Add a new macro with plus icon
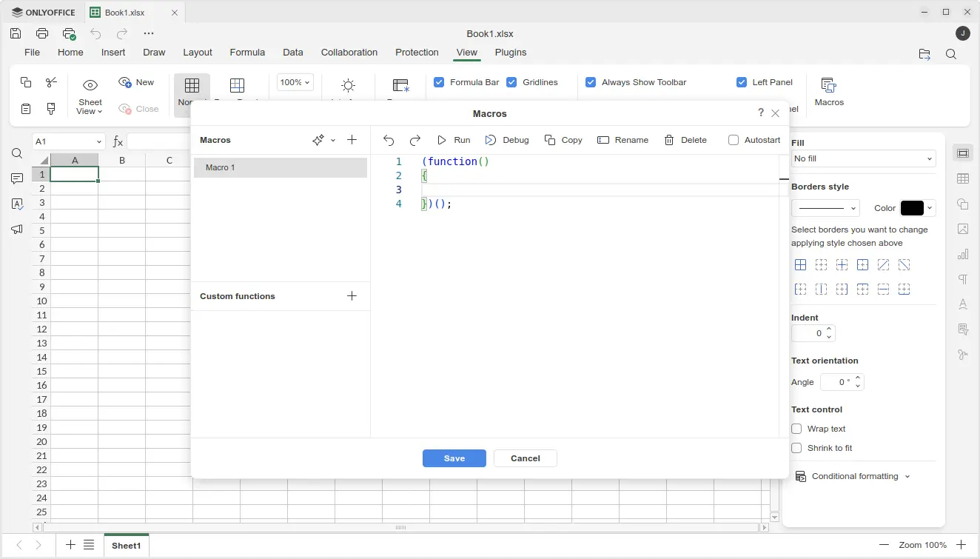 [352, 140]
